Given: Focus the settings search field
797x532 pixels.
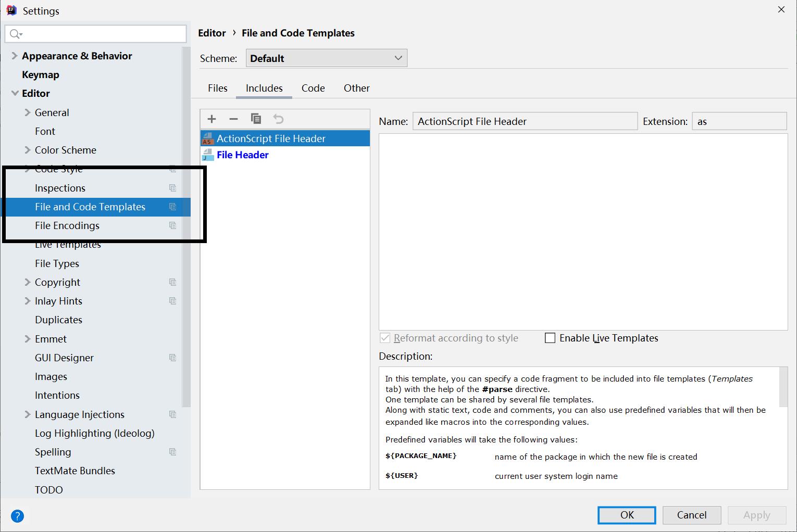Looking at the screenshot, I should tap(96, 34).
